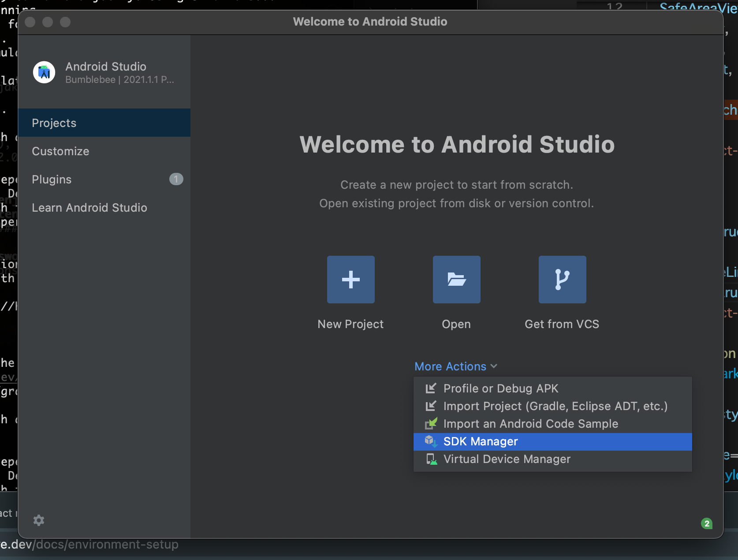Select the Projects tab
The height and width of the screenshot is (560, 738).
tap(104, 123)
